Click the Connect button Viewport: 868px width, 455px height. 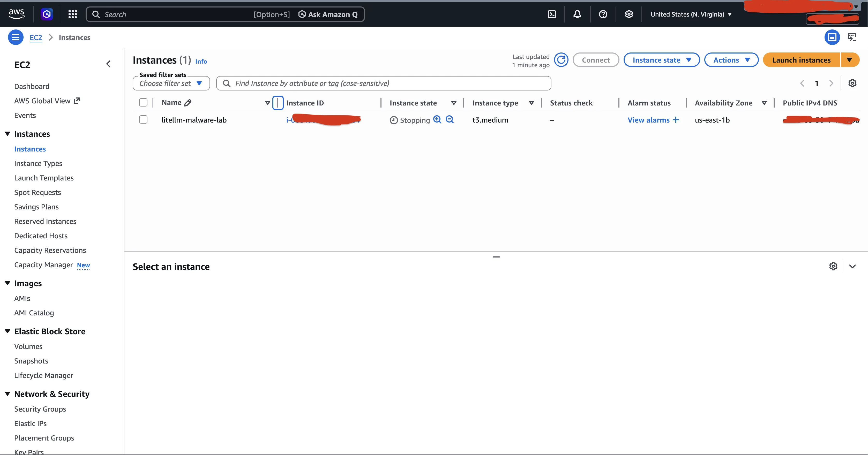click(x=596, y=60)
